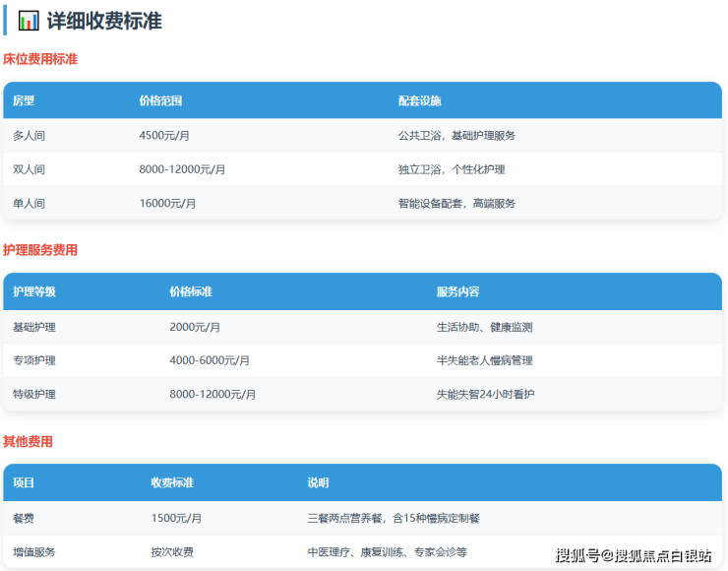Click the 其他费用 section heading
The width and height of the screenshot is (728, 571).
pyautogui.click(x=28, y=441)
